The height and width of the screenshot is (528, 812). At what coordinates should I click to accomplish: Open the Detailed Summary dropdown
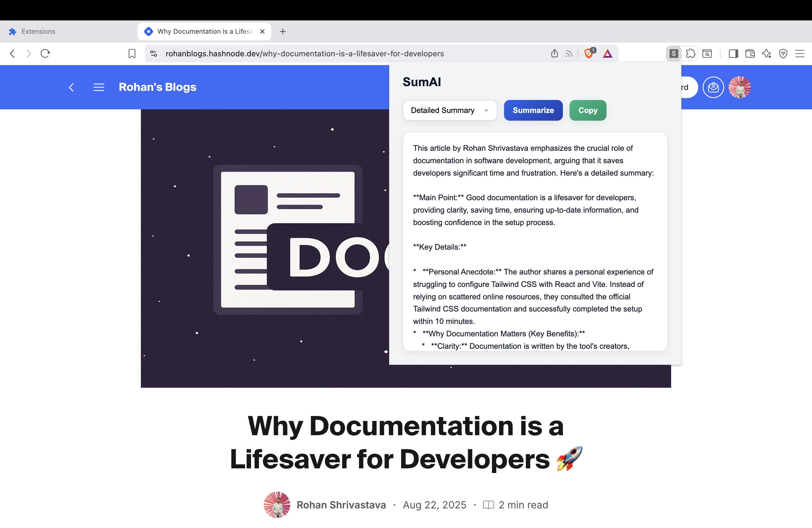449,110
